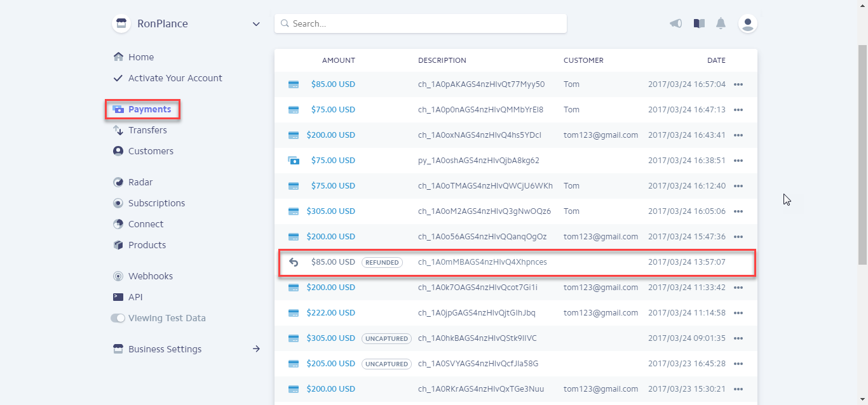
Task: Click the user profile avatar icon
Action: click(x=748, y=23)
